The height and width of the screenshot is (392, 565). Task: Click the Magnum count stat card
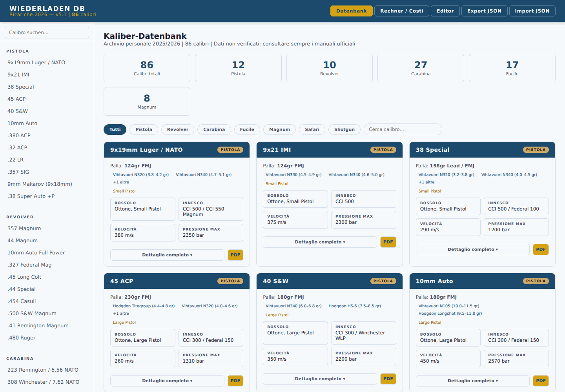[147, 101]
